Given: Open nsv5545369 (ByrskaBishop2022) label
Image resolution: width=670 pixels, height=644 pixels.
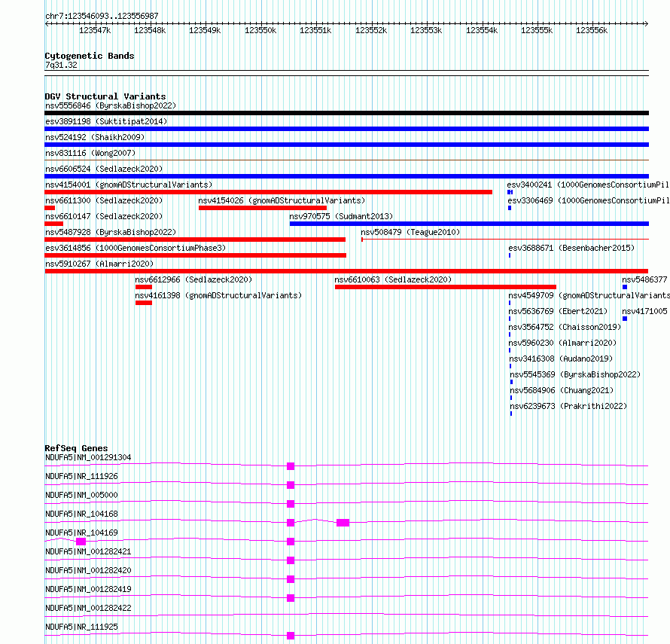Looking at the screenshot, I should tap(575, 374).
